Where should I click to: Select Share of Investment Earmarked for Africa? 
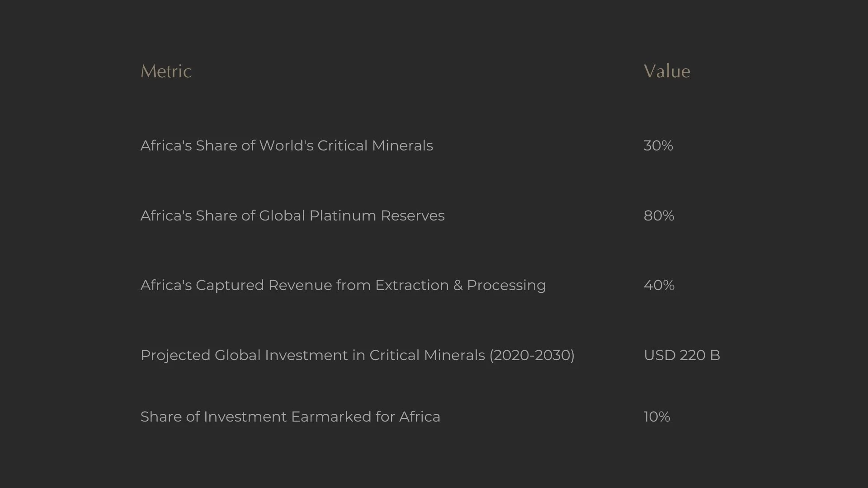click(290, 417)
